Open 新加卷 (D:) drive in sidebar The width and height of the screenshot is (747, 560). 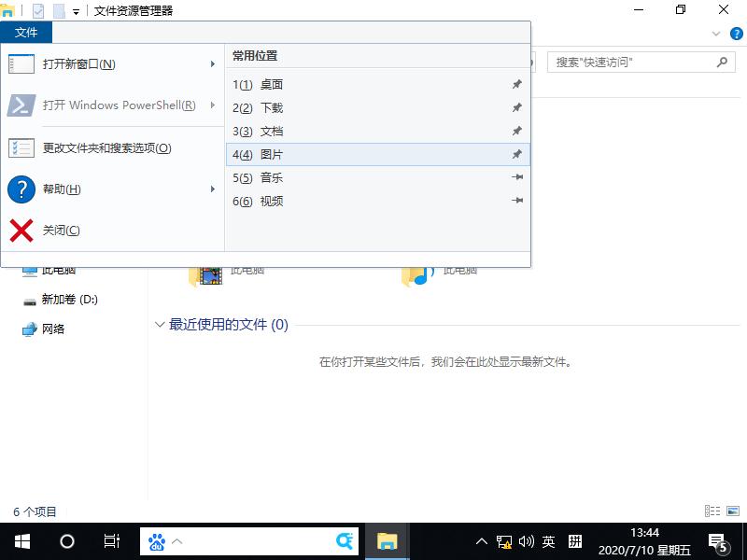tap(66, 300)
